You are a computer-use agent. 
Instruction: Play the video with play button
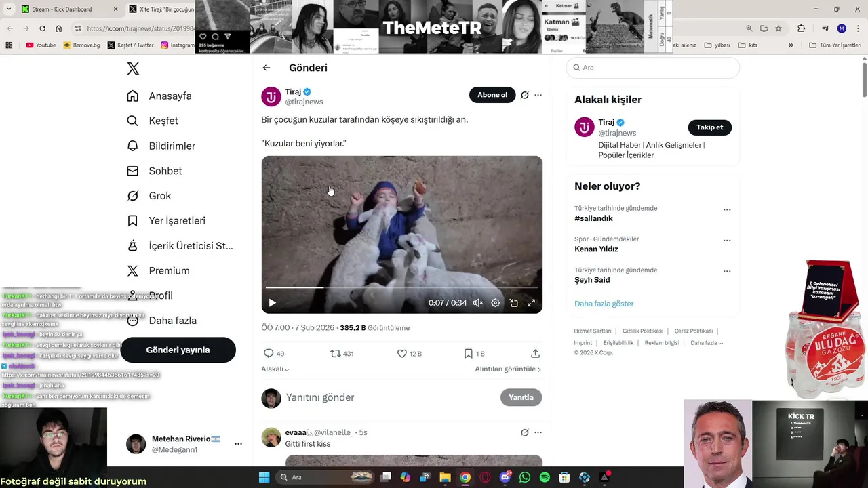[272, 303]
